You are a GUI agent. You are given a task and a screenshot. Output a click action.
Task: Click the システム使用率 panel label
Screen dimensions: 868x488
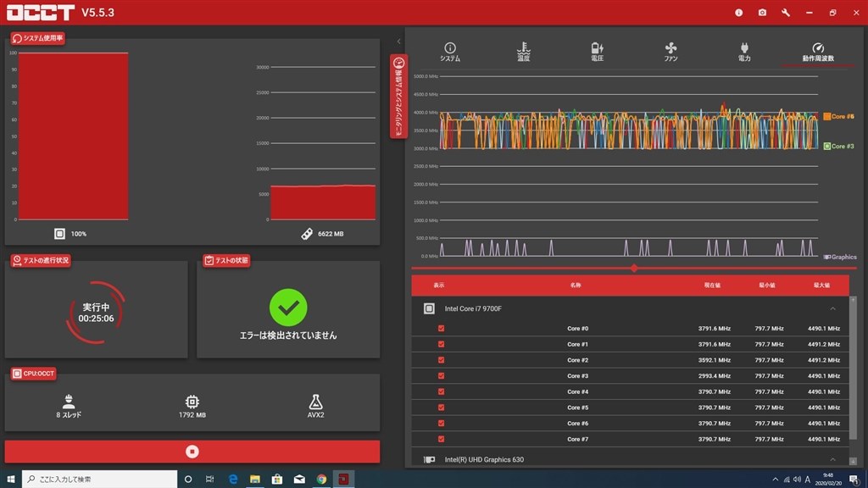(37, 38)
